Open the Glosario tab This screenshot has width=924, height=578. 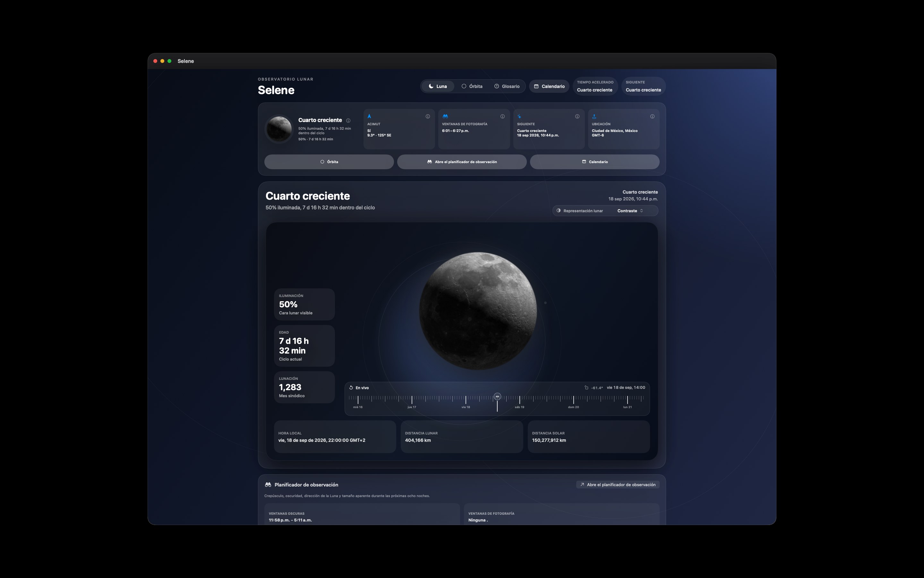coord(507,86)
